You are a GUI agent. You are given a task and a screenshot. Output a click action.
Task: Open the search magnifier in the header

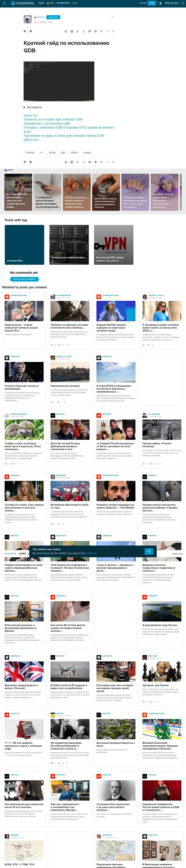[x=183, y=3]
